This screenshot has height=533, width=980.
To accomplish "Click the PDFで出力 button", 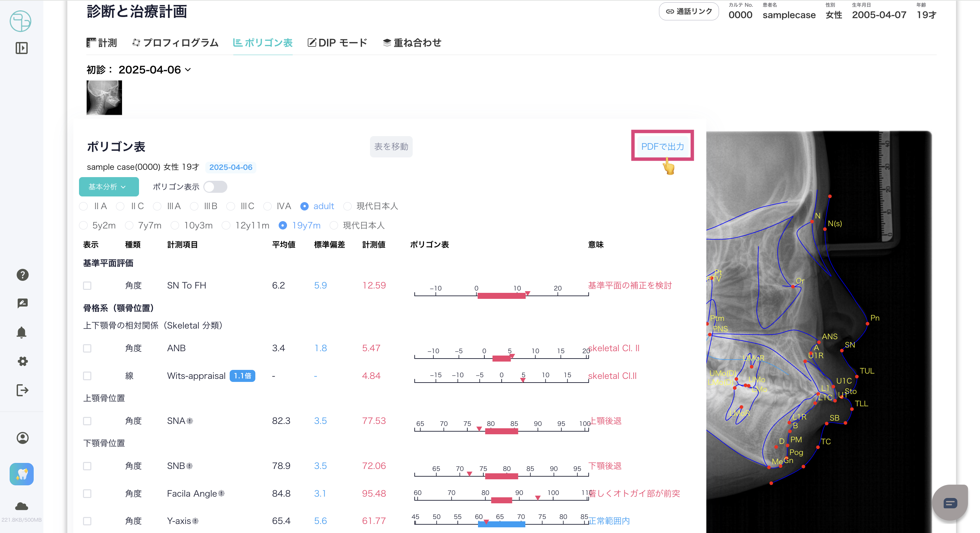I will 662,146.
